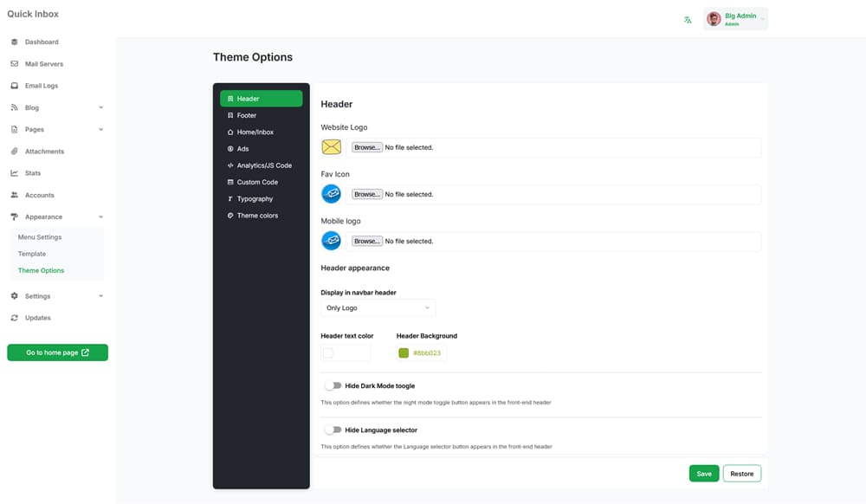Click the Mail Servers envelope icon
Screen dimensions: 866x504
click(x=15, y=64)
